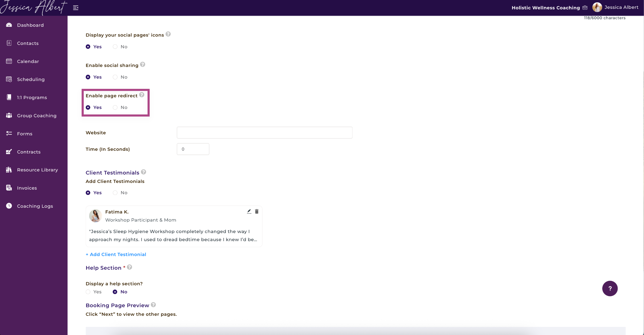Image resolution: width=644 pixels, height=335 pixels.
Task: Collapse sidebar using hamburger menu icon
Action: 76,8
